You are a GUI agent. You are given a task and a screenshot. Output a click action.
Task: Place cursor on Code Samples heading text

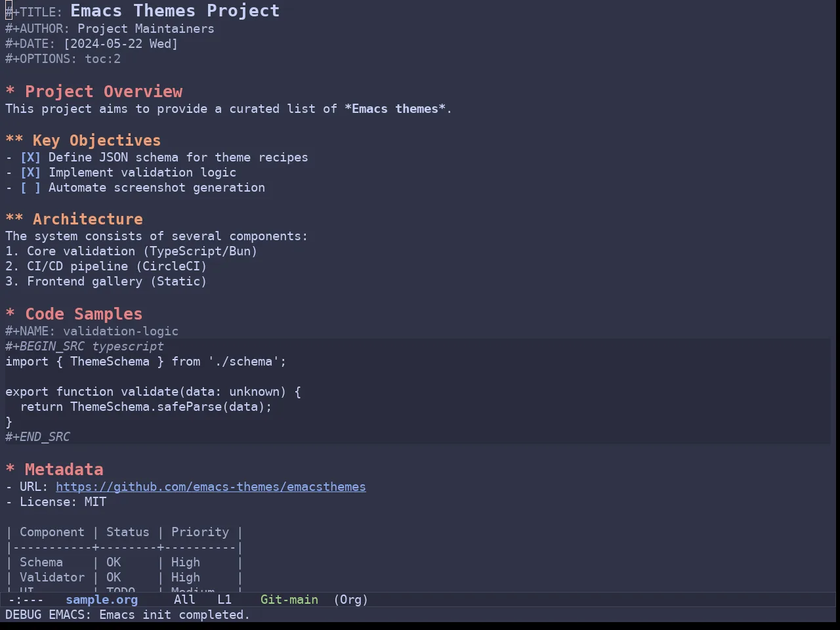83,314
